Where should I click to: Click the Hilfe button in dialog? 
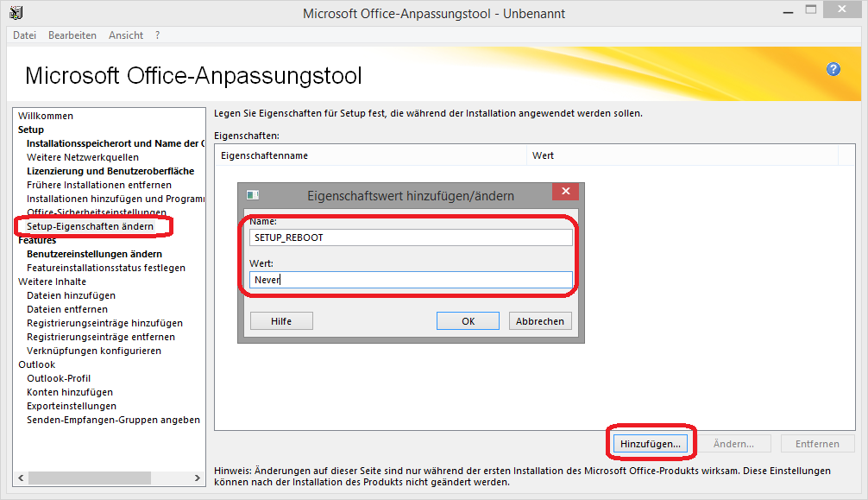click(x=281, y=321)
